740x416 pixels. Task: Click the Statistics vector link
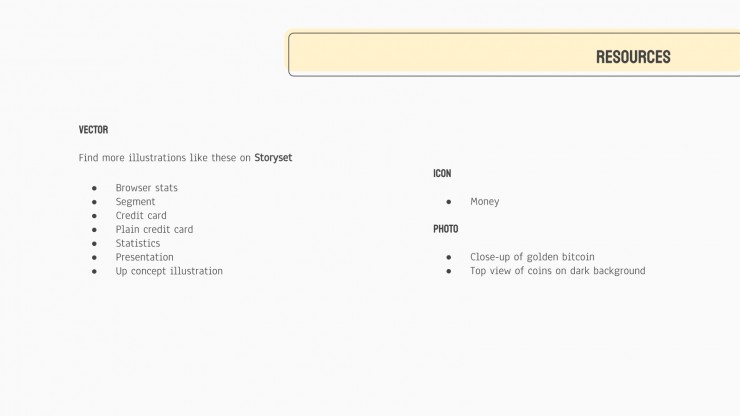pyautogui.click(x=138, y=243)
